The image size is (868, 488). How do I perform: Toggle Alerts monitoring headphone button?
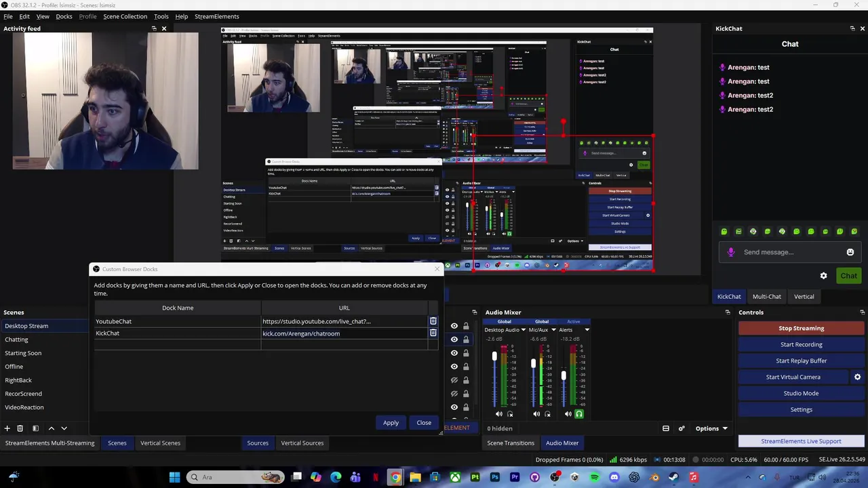tap(579, 414)
